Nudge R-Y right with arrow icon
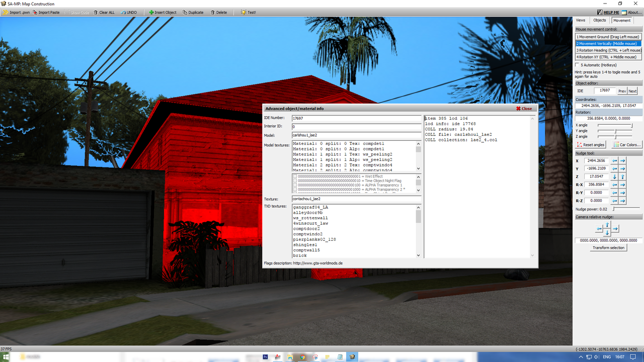 coord(623,193)
